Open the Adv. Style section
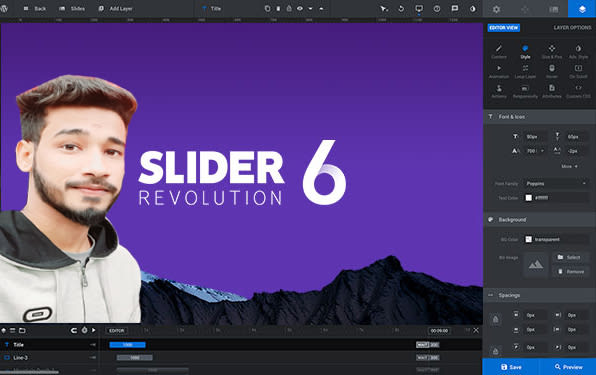The width and height of the screenshot is (596, 375). pos(578,52)
